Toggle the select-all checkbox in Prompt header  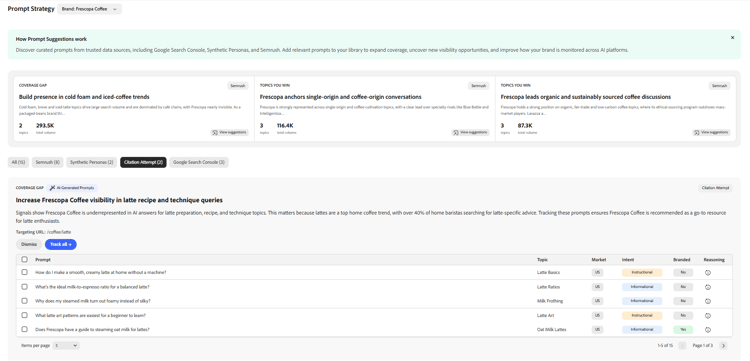pyautogui.click(x=24, y=260)
